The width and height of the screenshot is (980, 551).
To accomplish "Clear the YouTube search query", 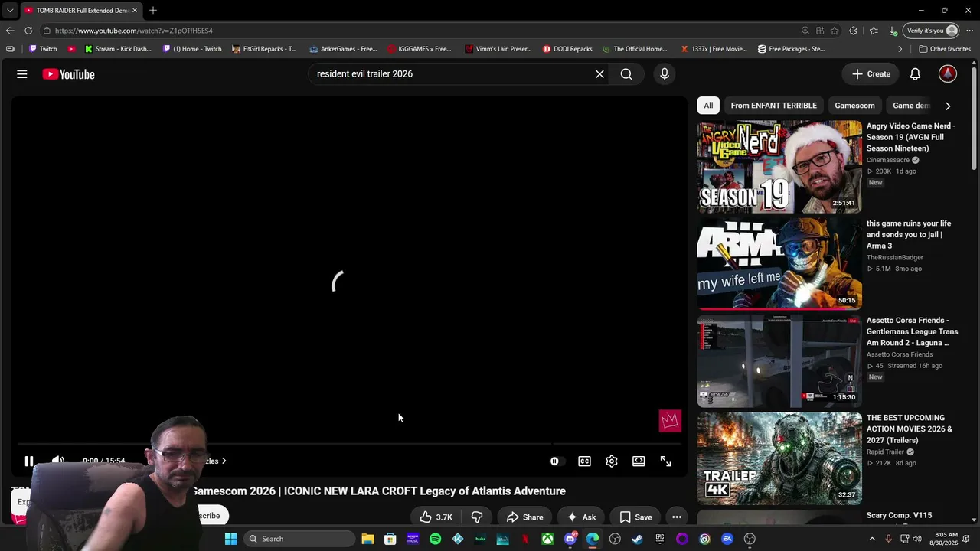I will coord(599,74).
